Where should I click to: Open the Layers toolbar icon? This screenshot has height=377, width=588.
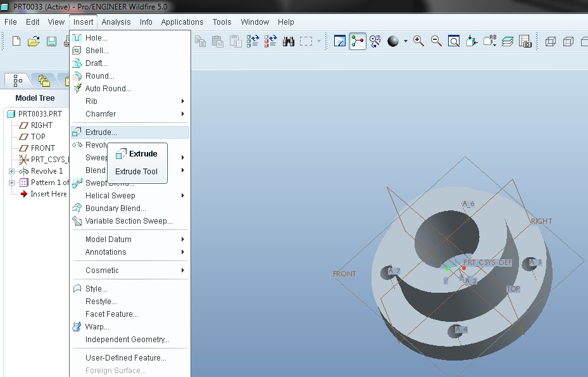(508, 41)
